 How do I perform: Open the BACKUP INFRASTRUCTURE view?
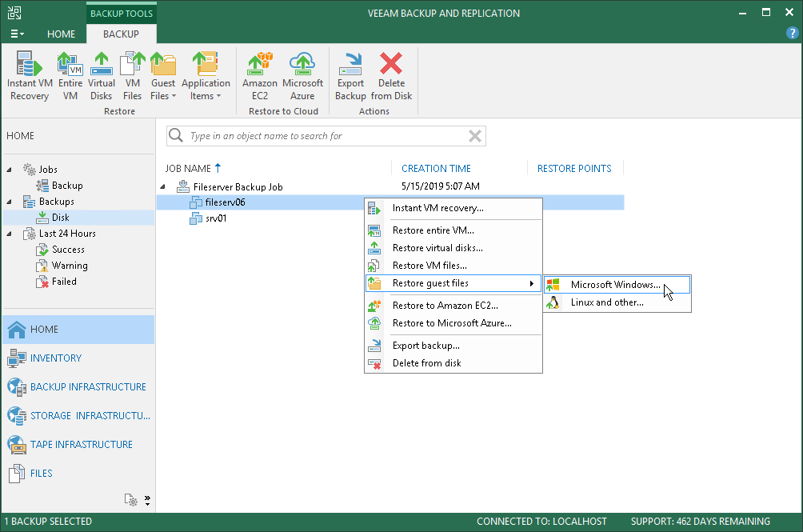point(78,386)
